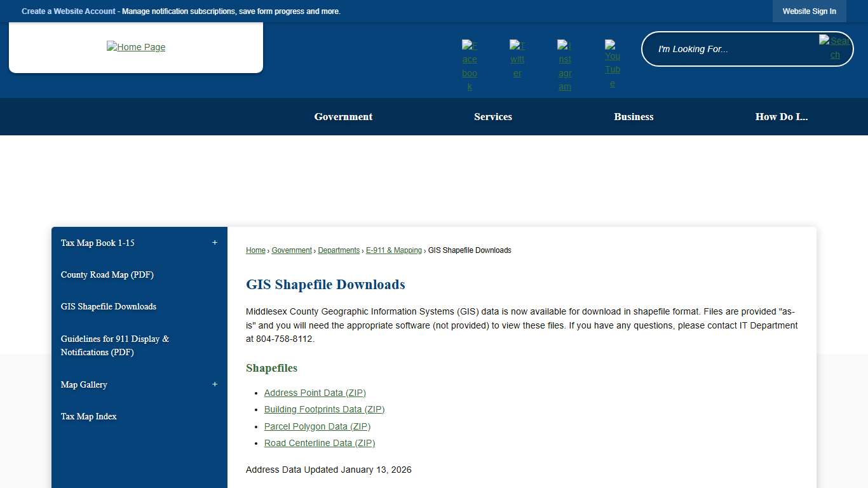
Task: Open County Road Map PDF from sidebar
Action: click(x=107, y=274)
